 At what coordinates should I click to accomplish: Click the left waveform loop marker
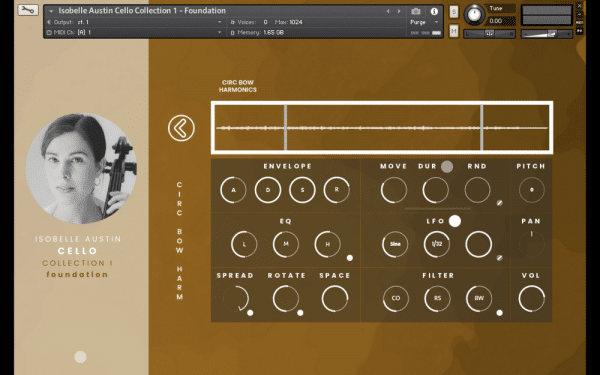(285, 127)
